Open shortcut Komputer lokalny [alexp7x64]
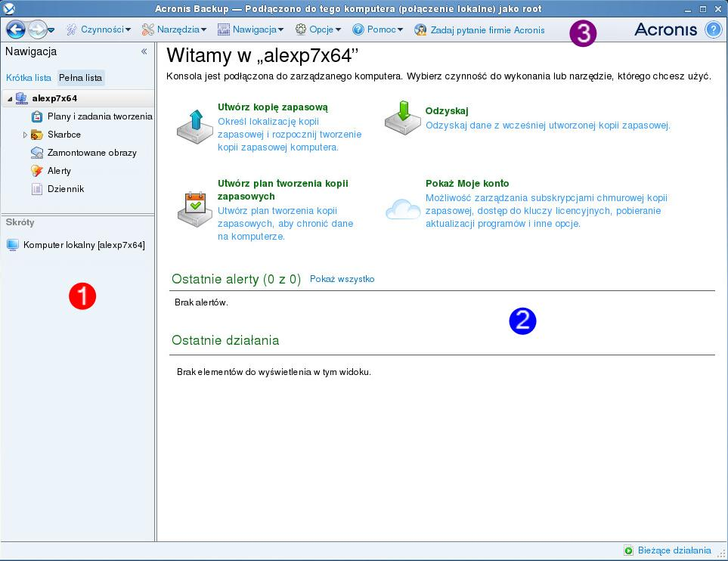 [84, 245]
